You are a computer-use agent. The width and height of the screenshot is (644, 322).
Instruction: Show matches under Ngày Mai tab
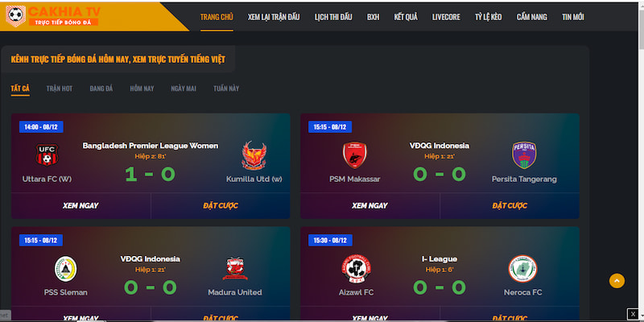(184, 89)
